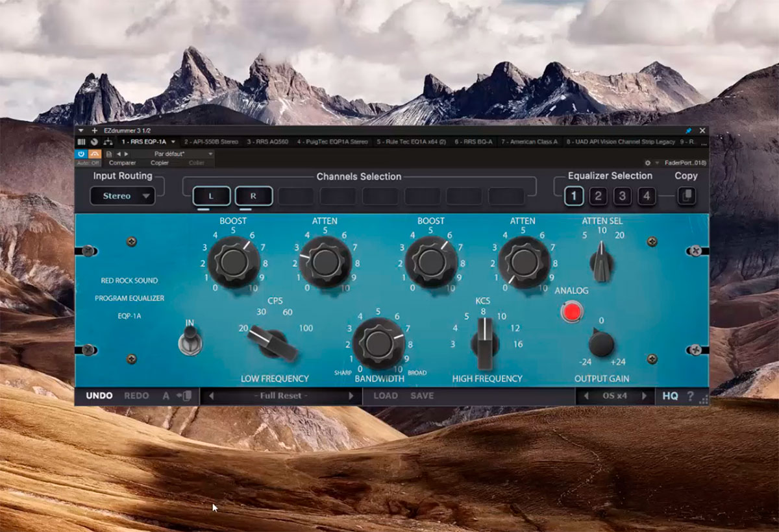Open the preset file icon in host header
The image size is (779, 532).
[x=108, y=154]
